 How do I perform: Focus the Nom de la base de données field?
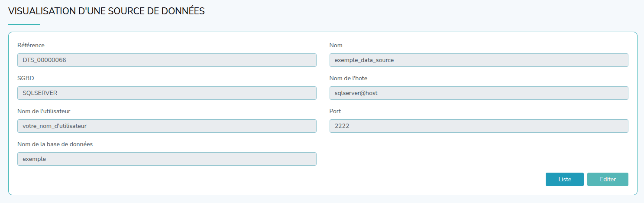pyautogui.click(x=167, y=159)
